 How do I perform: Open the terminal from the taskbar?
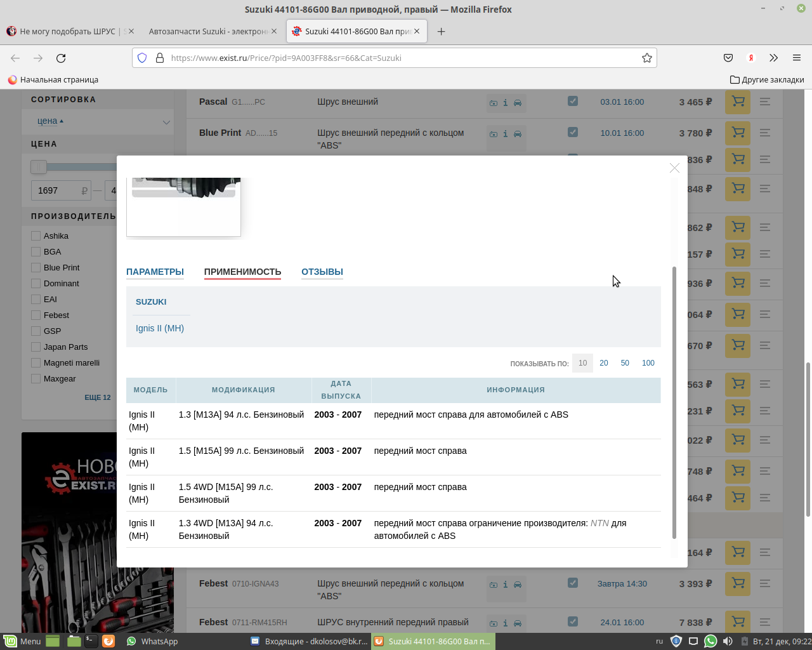click(91, 641)
